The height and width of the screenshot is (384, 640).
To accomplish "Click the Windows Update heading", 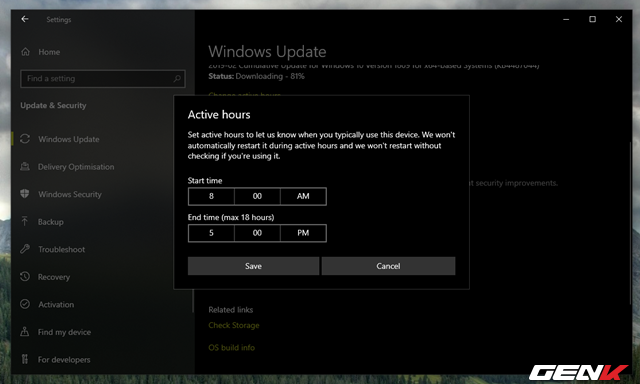I will click(x=267, y=52).
